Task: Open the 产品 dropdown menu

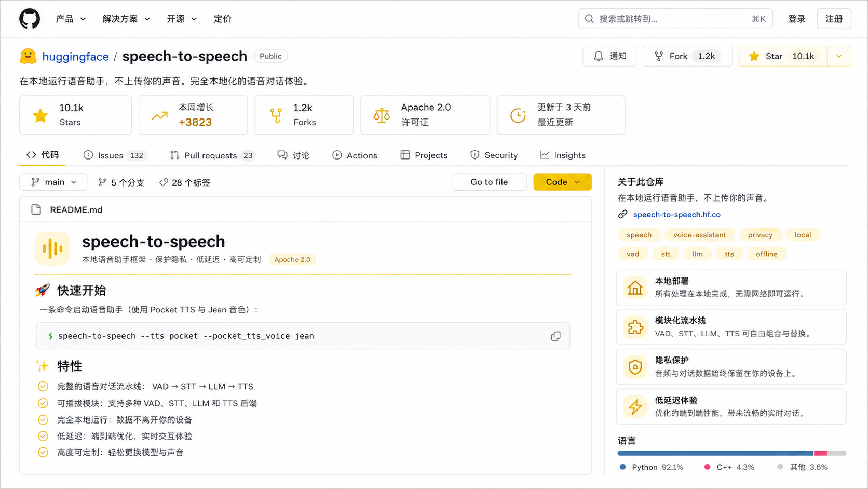Action: (x=71, y=19)
